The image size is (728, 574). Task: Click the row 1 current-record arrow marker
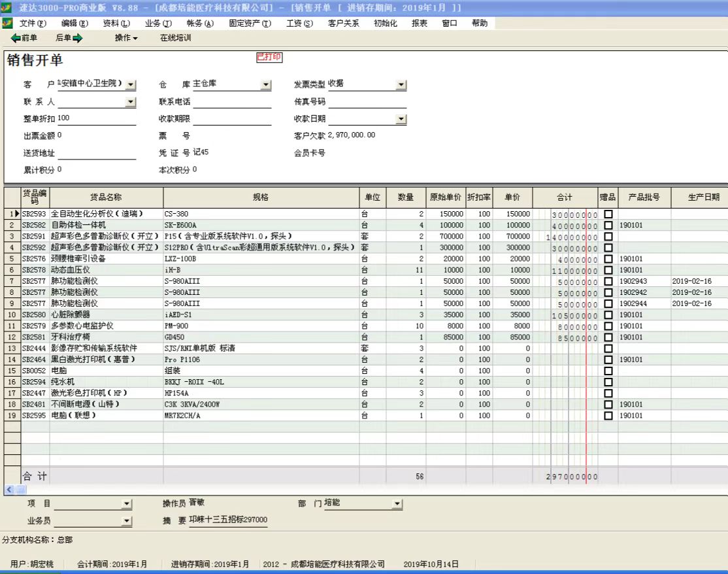click(x=16, y=214)
